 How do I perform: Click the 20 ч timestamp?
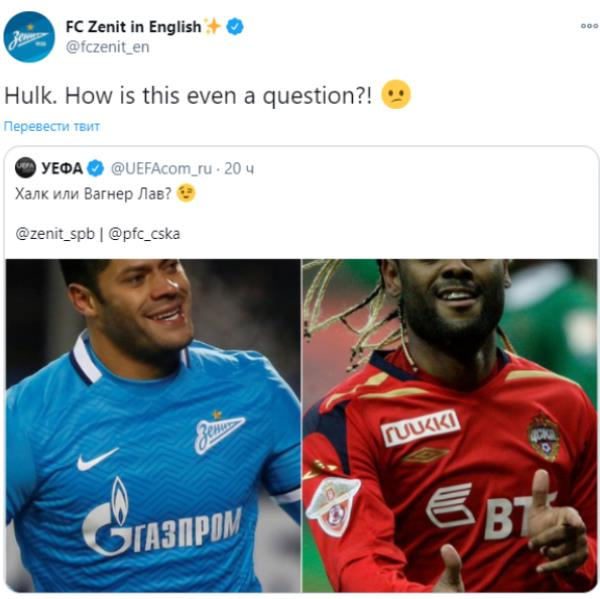pos(239,168)
